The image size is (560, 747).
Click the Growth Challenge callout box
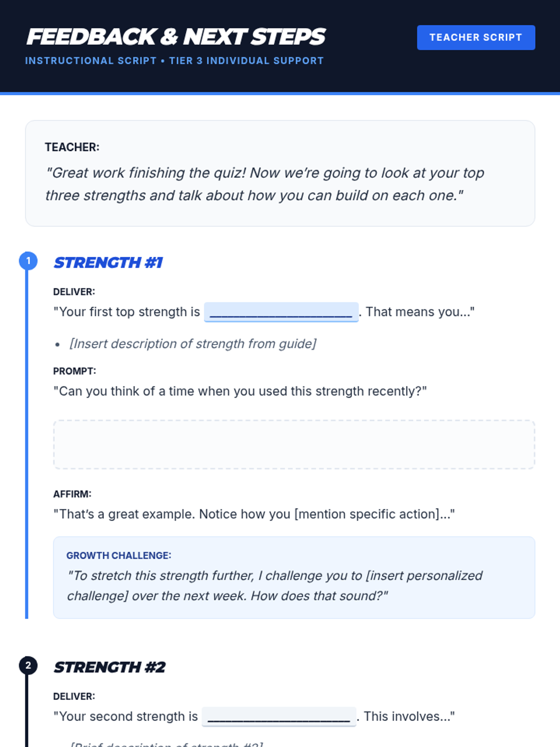pyautogui.click(x=294, y=578)
